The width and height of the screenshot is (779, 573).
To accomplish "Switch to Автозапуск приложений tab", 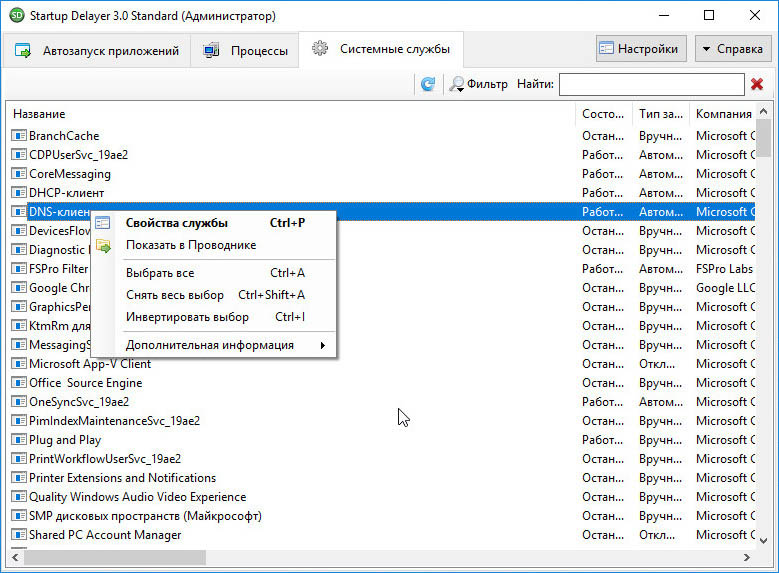I will 97,51.
